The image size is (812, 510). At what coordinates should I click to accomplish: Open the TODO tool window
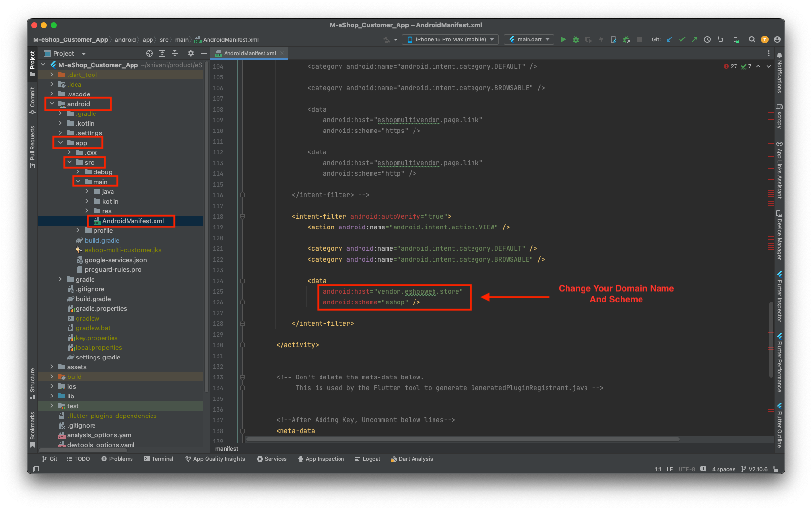[x=78, y=459]
